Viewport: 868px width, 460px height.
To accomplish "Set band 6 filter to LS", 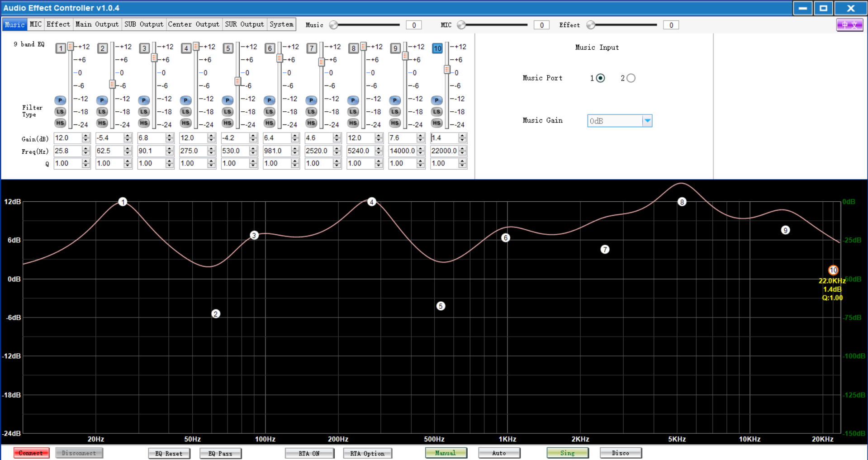I will coord(270,112).
